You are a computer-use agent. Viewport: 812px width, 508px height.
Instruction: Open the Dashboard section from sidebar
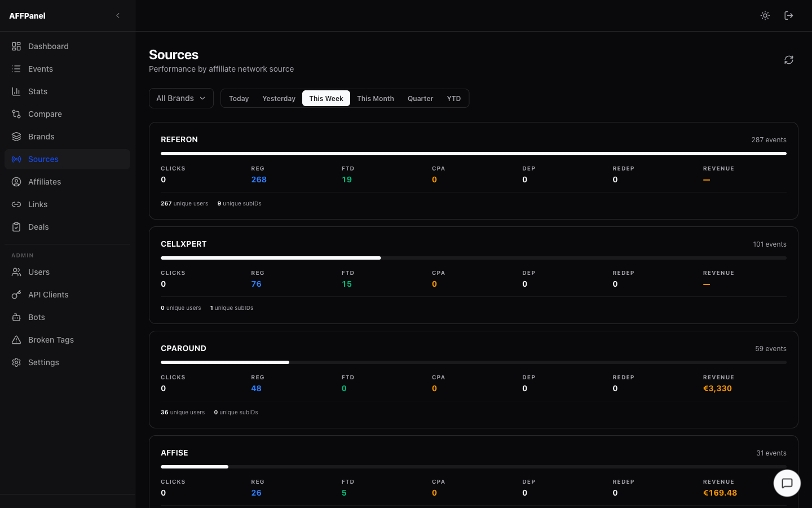tap(48, 46)
